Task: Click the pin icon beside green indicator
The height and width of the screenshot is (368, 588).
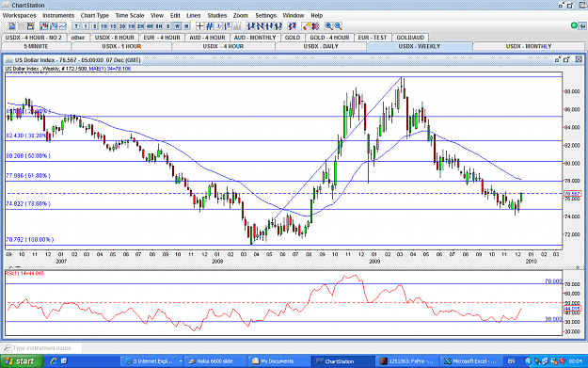Action: click(x=582, y=26)
